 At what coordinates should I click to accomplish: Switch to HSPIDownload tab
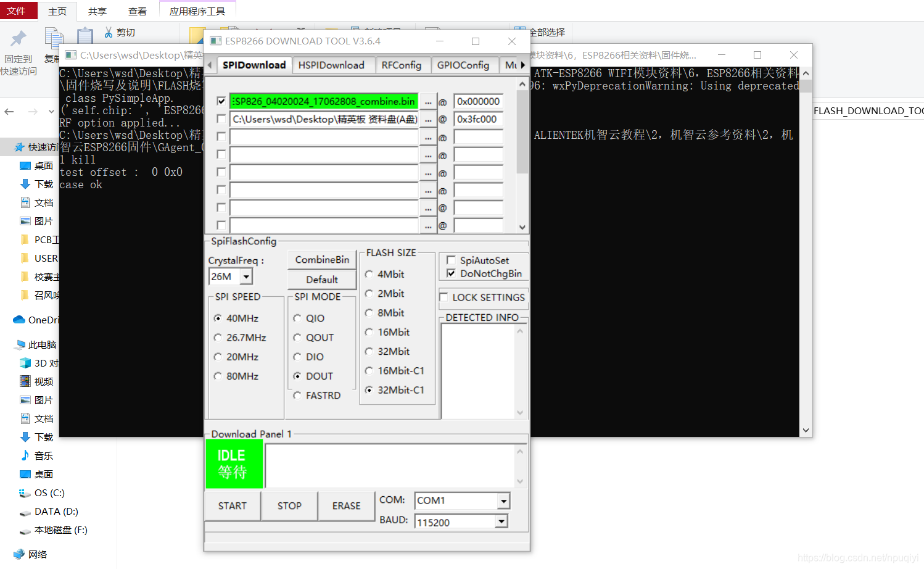point(331,65)
